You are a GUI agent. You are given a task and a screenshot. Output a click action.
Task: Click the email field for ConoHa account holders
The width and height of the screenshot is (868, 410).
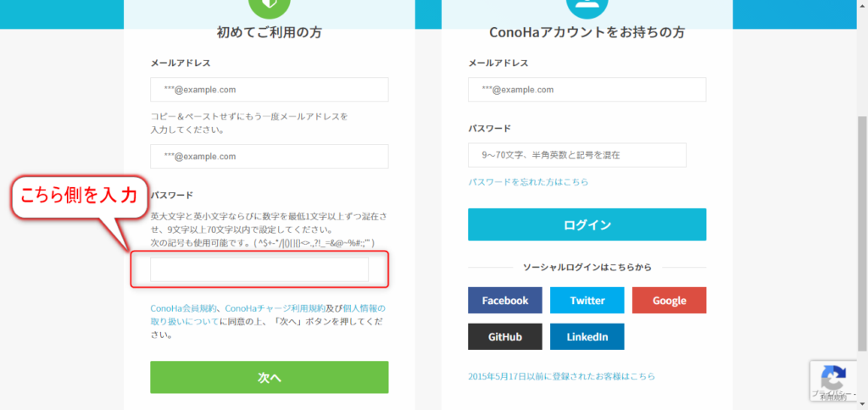(587, 89)
